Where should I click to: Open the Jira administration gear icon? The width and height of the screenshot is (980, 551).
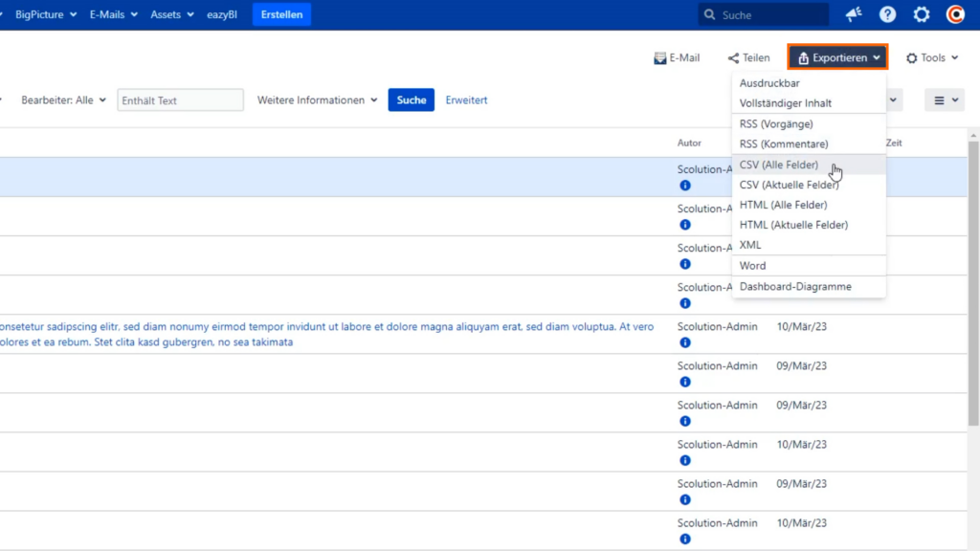(x=921, y=14)
